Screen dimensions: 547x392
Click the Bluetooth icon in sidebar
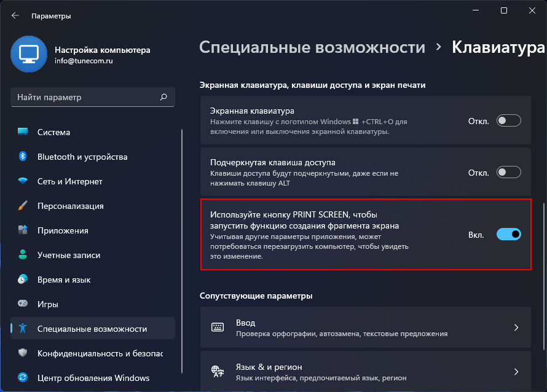tap(23, 156)
